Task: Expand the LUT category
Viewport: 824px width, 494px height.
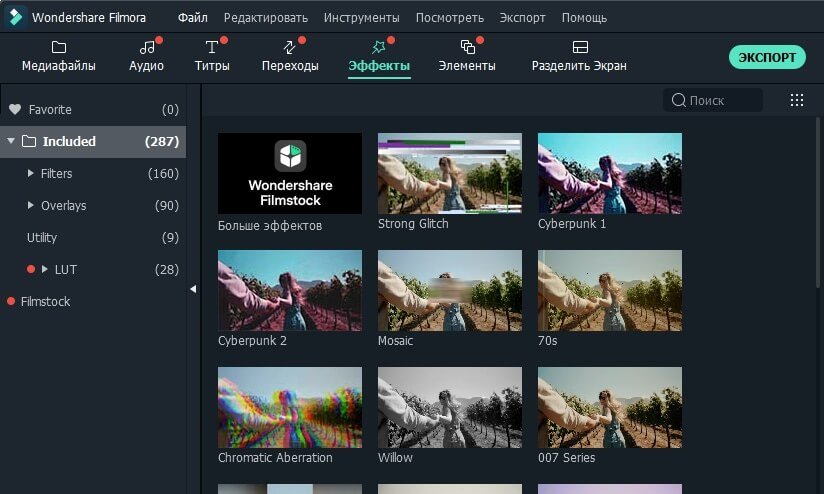Action: pyautogui.click(x=45, y=269)
